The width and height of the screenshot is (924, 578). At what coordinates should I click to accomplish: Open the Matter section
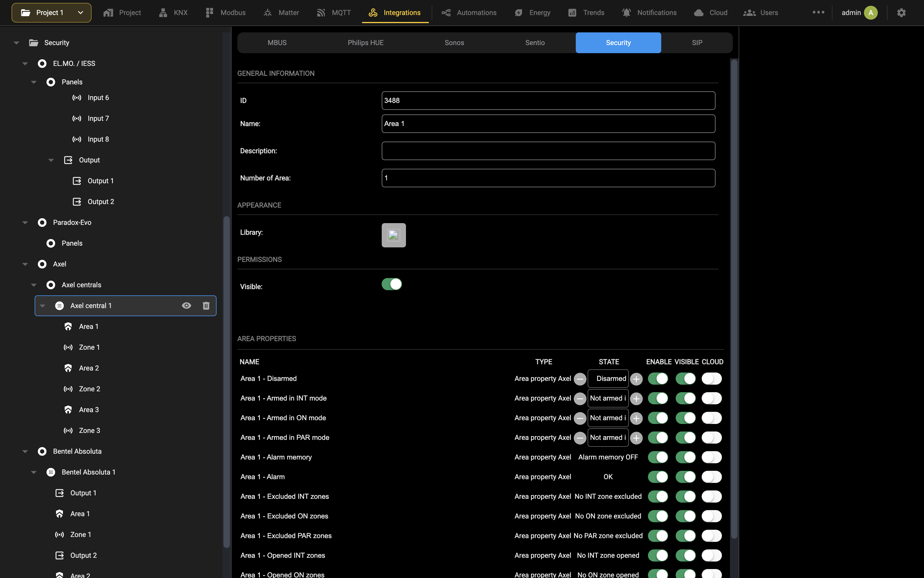point(281,13)
